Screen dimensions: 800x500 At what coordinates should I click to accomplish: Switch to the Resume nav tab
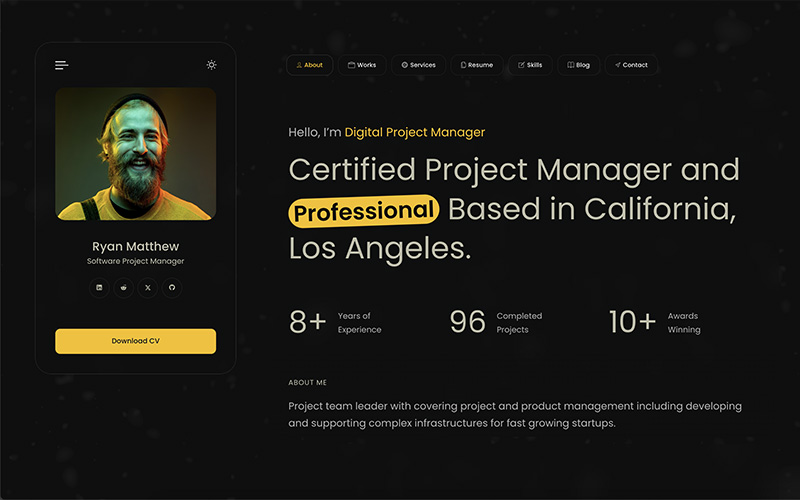pyautogui.click(x=476, y=65)
